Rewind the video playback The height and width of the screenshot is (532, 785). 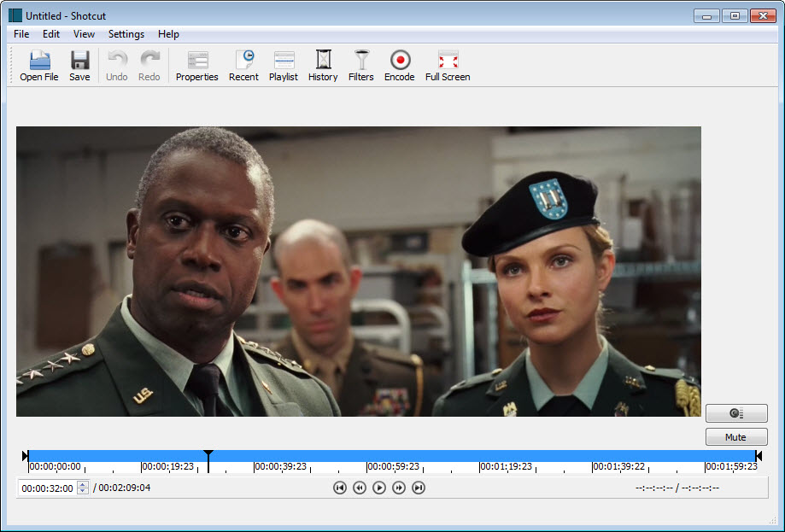(x=360, y=488)
